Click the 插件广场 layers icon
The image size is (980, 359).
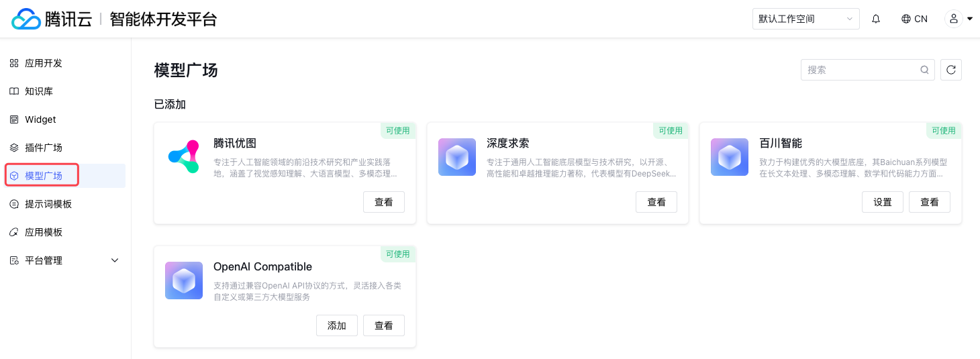click(x=14, y=148)
